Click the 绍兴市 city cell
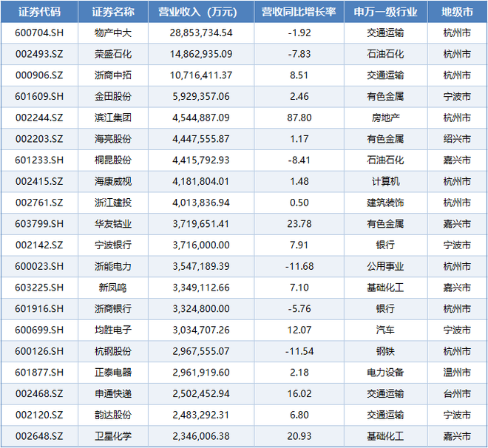Screen dimensions: 488x448 (x=456, y=138)
